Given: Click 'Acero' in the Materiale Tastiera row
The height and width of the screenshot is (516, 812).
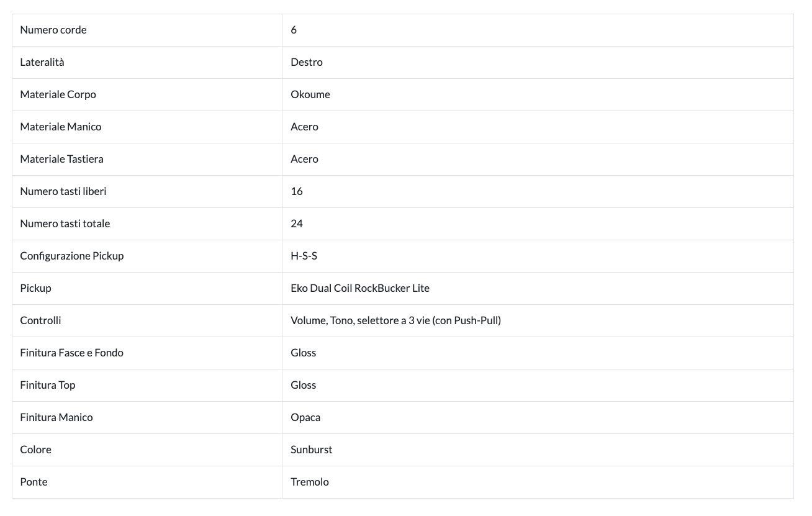Looking at the screenshot, I should (x=304, y=159).
